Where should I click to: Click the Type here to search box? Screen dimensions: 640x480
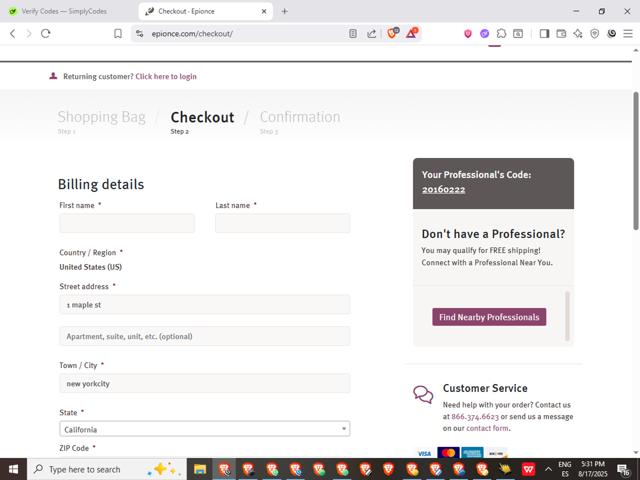[x=107, y=469]
